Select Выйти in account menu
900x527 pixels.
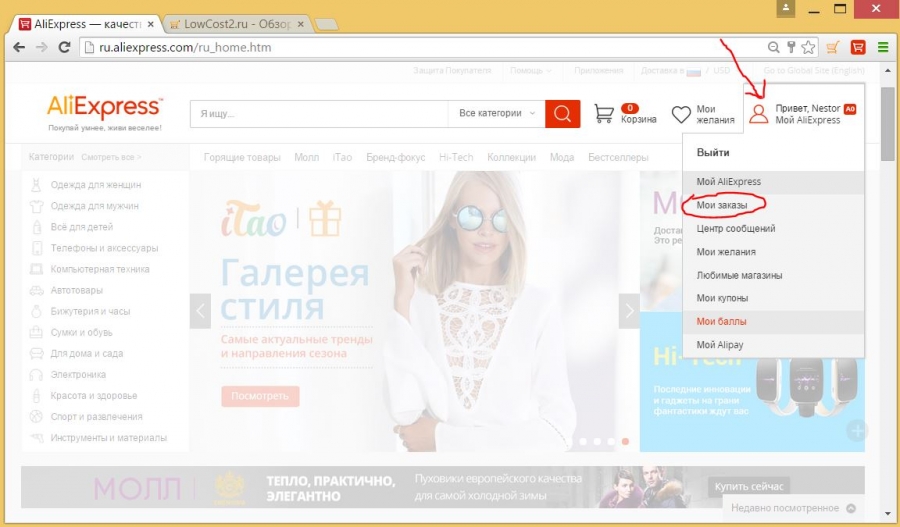tap(713, 153)
